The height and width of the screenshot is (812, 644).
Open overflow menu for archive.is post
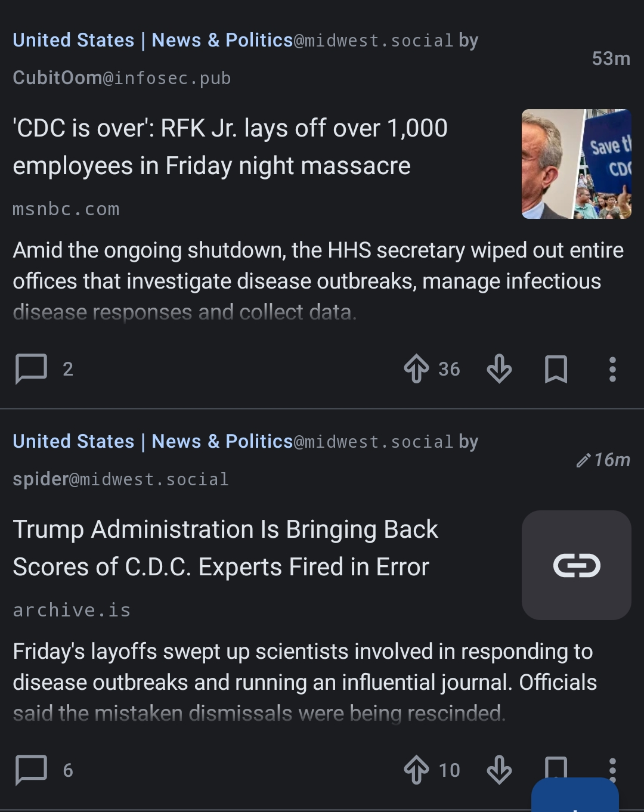pos(612,765)
